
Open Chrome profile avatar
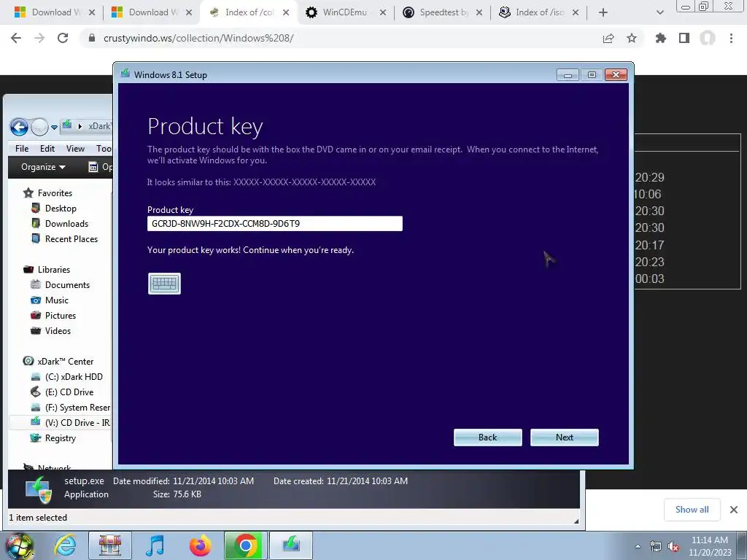708,38
